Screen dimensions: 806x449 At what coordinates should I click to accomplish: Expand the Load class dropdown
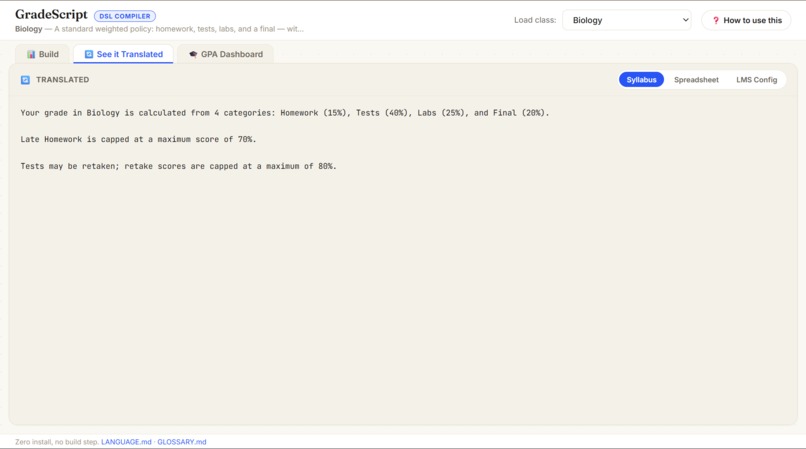point(627,20)
